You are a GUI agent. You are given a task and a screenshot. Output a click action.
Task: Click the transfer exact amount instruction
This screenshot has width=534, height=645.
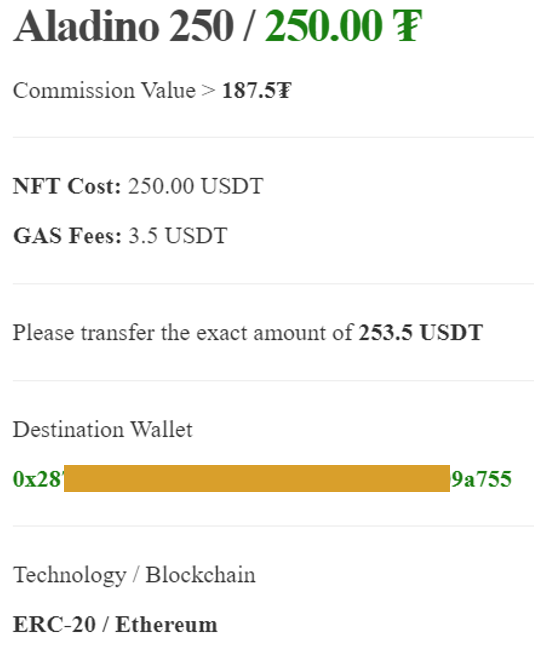click(248, 332)
